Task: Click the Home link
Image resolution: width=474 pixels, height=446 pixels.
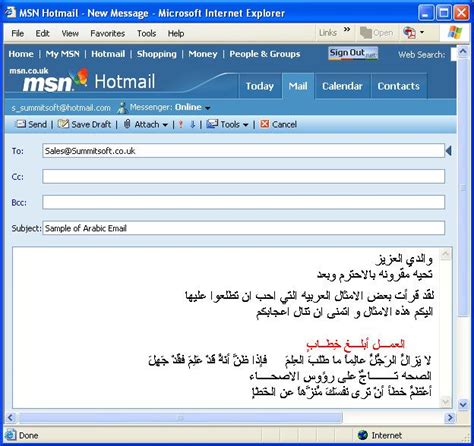Action: [x=21, y=54]
